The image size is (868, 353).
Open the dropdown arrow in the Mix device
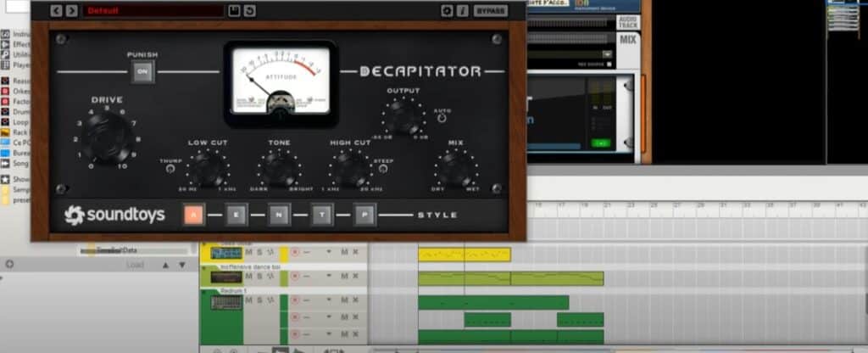click(607, 54)
